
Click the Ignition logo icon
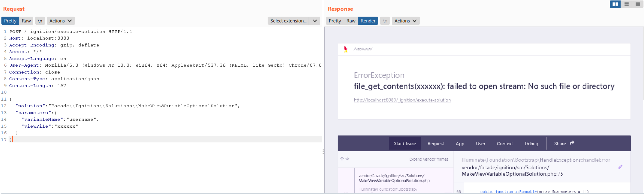346,49
